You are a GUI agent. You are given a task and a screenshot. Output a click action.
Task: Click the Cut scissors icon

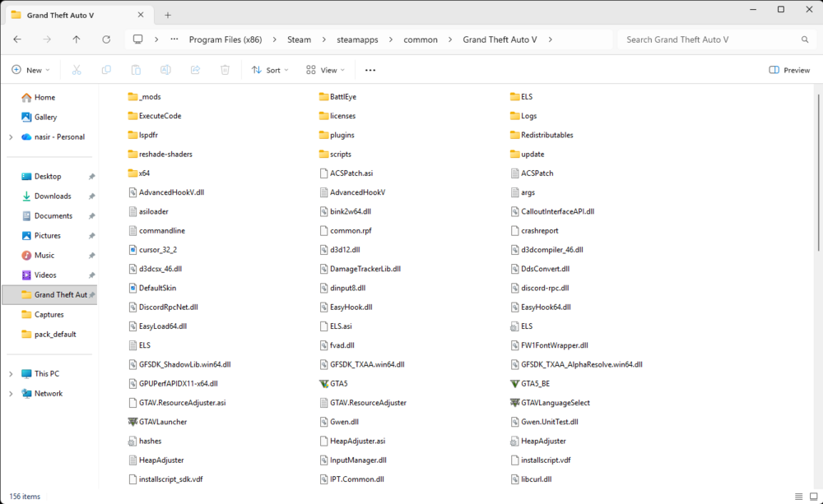click(77, 70)
